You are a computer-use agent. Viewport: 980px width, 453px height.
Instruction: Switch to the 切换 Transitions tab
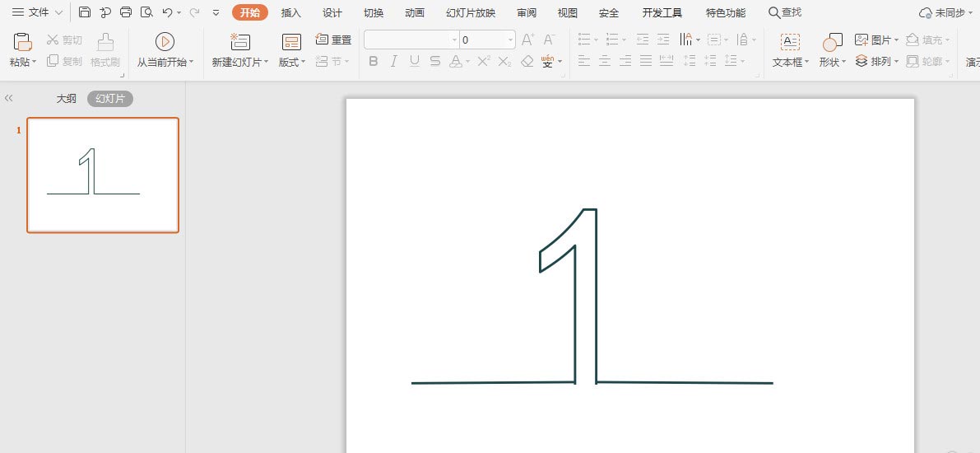pyautogui.click(x=373, y=12)
